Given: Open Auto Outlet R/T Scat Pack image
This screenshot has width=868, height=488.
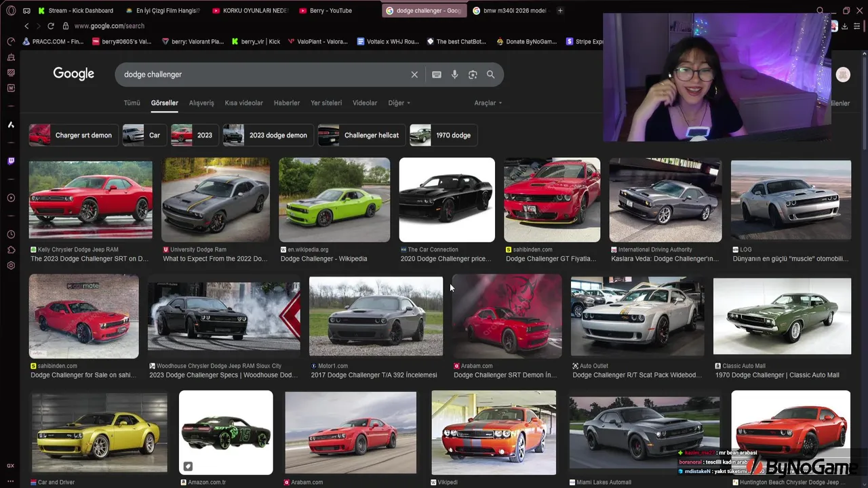Looking at the screenshot, I should [x=637, y=316].
